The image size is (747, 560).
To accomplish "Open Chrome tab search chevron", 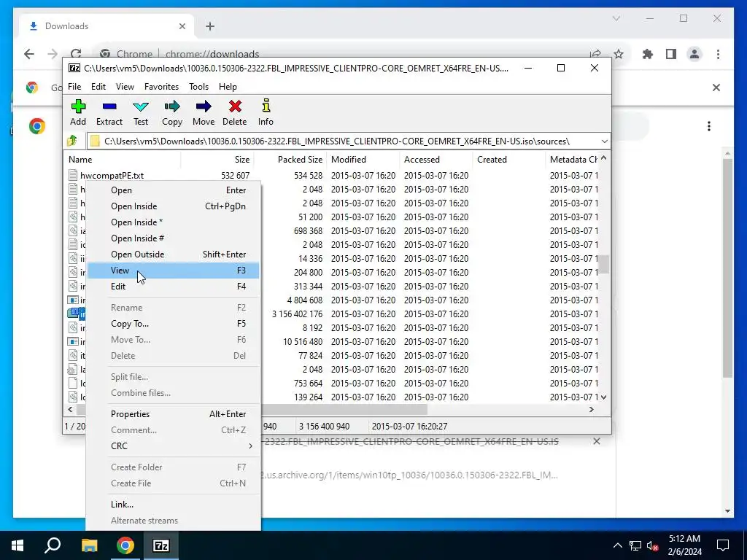I will coord(616,18).
